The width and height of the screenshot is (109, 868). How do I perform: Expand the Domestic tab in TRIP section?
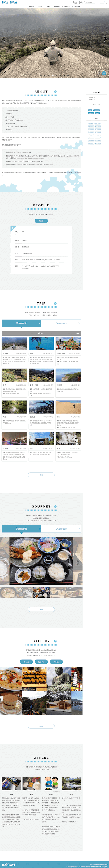[22, 323]
